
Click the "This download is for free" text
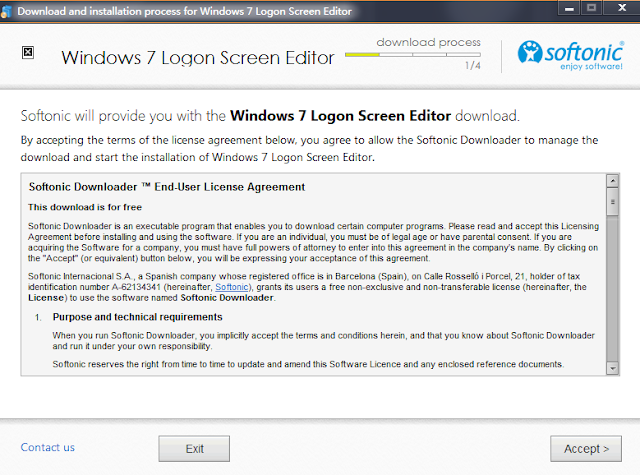pos(85,207)
